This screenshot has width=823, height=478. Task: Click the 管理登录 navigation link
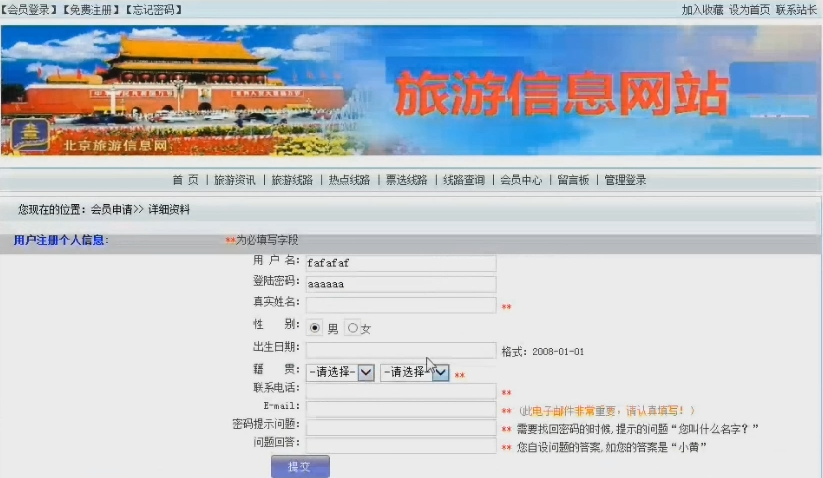[625, 180]
